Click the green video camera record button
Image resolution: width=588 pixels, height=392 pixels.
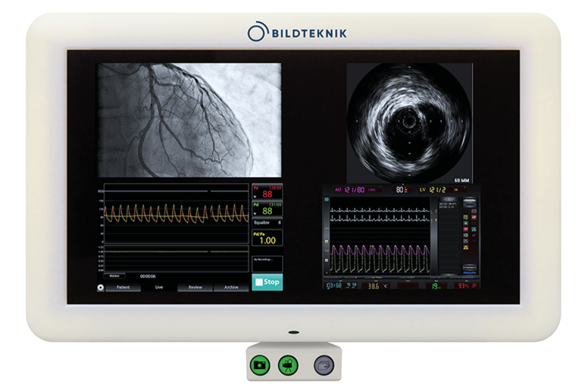[x=288, y=365]
